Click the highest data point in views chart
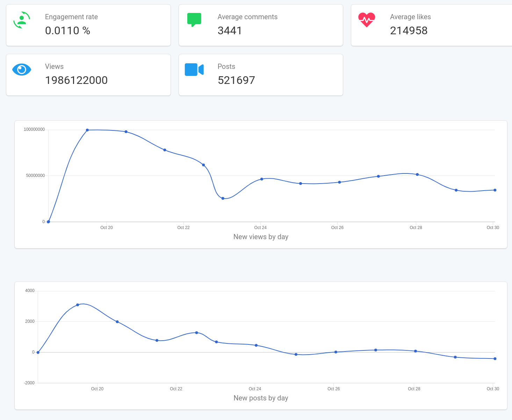The height and width of the screenshot is (420, 512). (x=87, y=130)
